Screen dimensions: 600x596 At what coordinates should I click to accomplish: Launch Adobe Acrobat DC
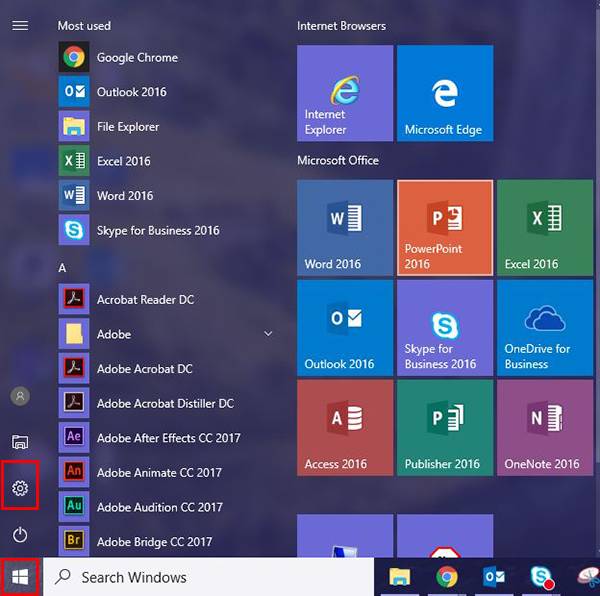coord(166,369)
